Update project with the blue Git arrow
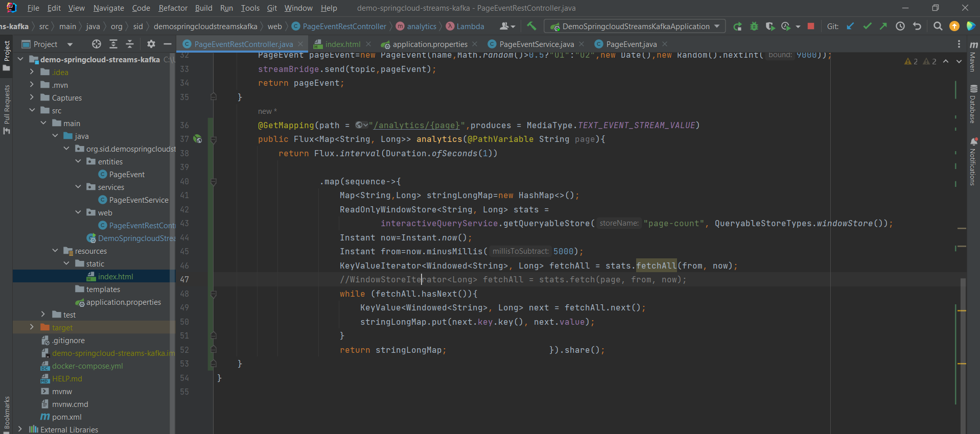Viewport: 980px width, 434px height. pyautogui.click(x=850, y=26)
